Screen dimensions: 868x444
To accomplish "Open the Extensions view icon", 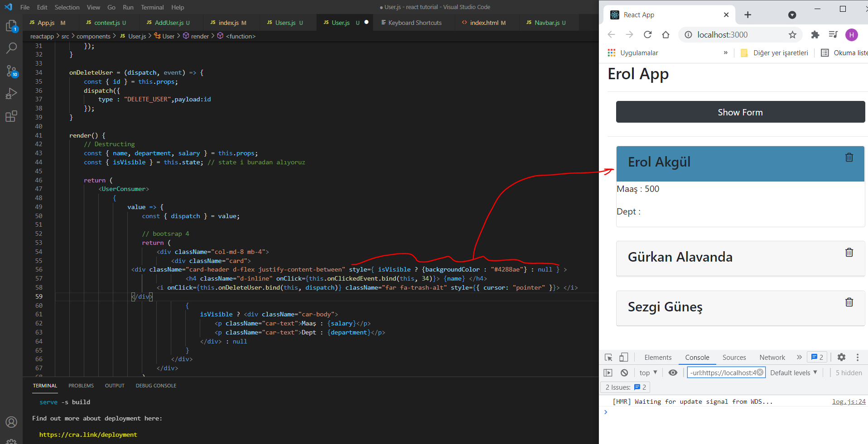I will point(11,116).
